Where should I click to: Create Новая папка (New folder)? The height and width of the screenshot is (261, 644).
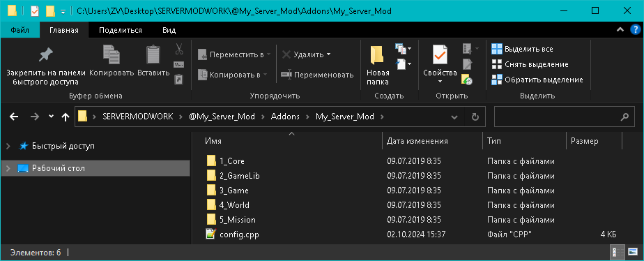[x=378, y=65]
